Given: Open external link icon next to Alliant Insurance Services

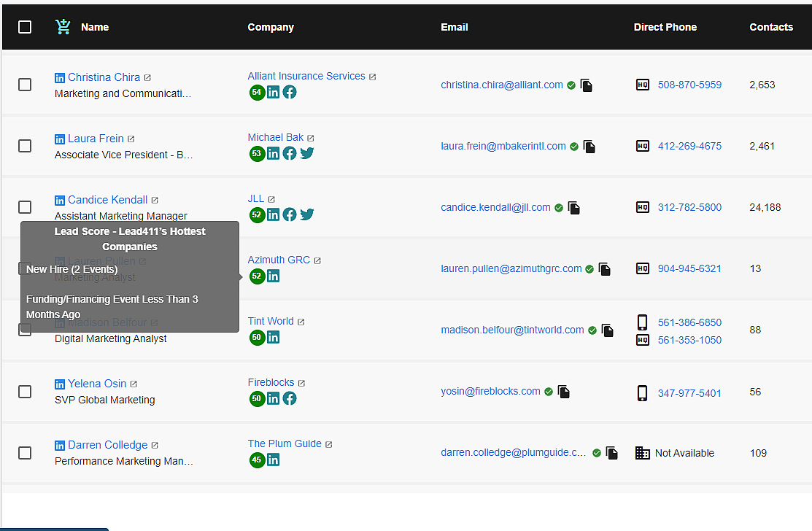Looking at the screenshot, I should coord(372,77).
